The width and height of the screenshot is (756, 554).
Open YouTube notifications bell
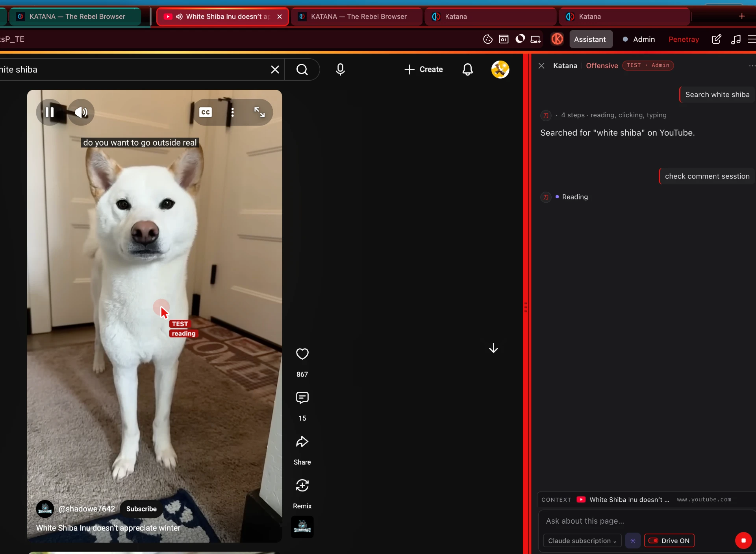(467, 70)
